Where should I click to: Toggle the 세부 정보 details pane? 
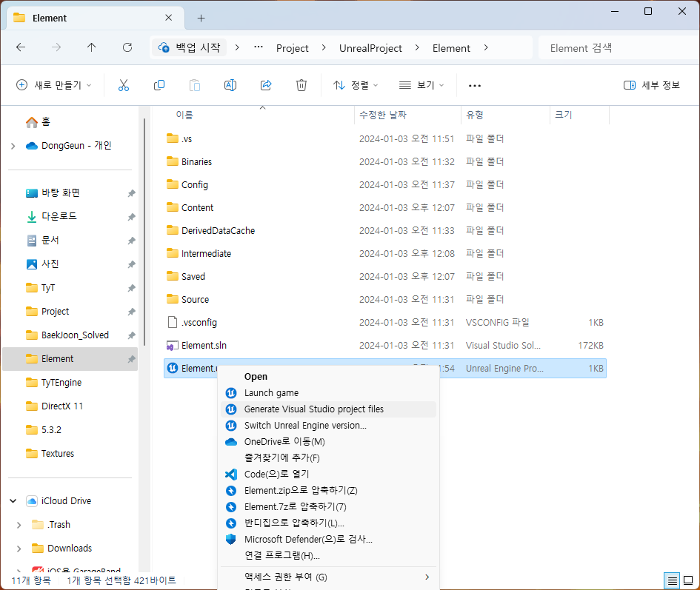(652, 85)
